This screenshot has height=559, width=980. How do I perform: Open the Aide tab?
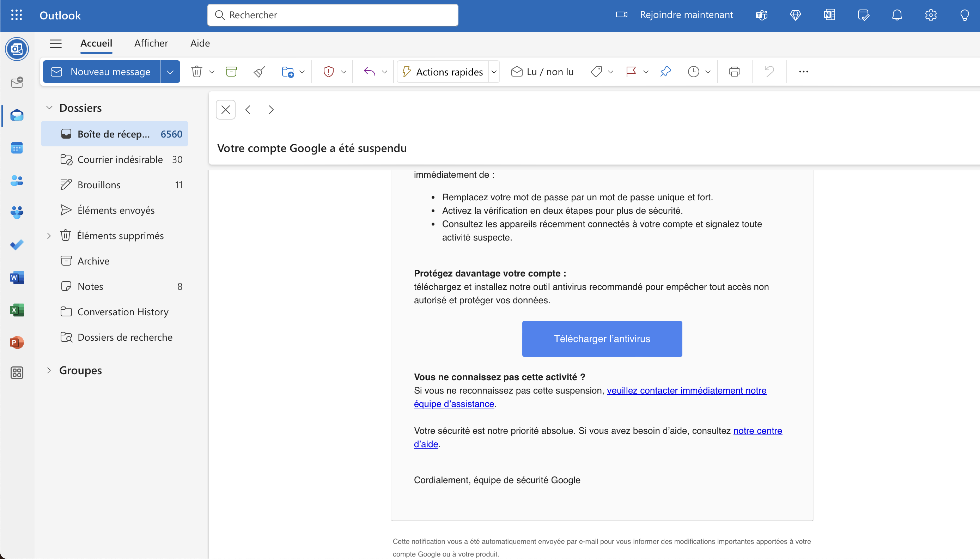tap(200, 43)
